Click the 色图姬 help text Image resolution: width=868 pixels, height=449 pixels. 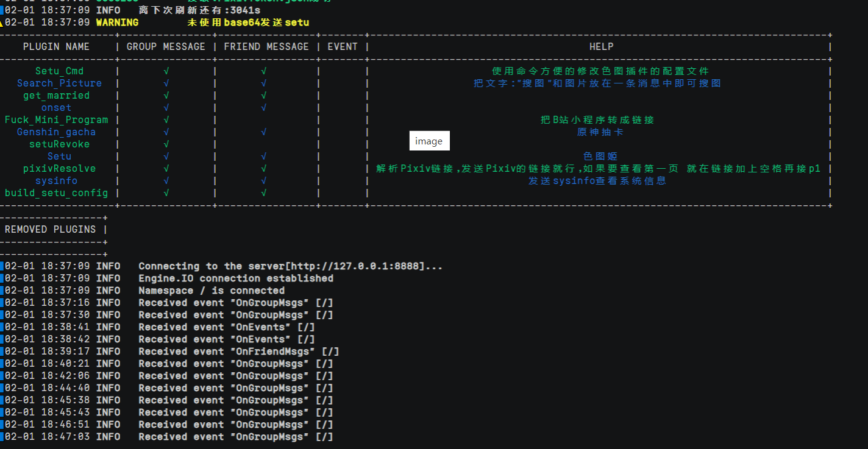[x=601, y=156]
